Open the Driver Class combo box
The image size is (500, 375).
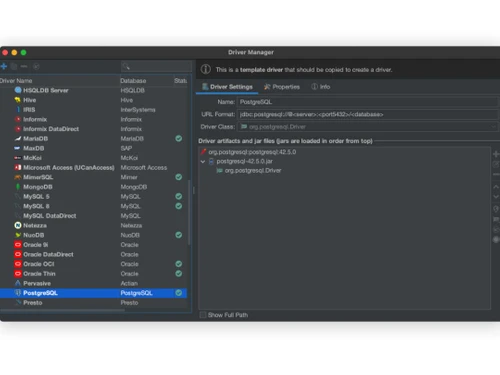pos(367,127)
